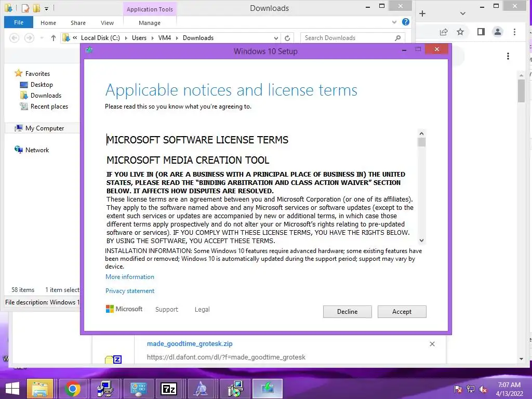Open Desktop in navigation pane
The height and width of the screenshot is (399, 532).
pyautogui.click(x=37, y=85)
